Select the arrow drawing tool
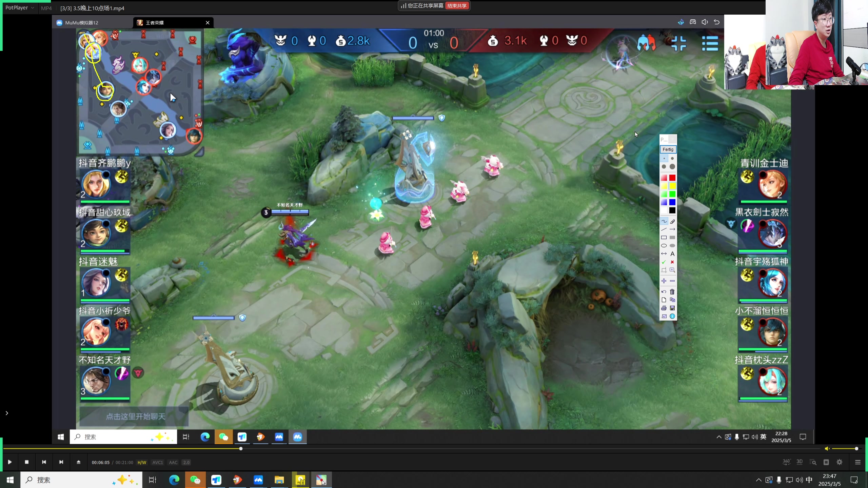The height and width of the screenshot is (488, 868). [672, 229]
